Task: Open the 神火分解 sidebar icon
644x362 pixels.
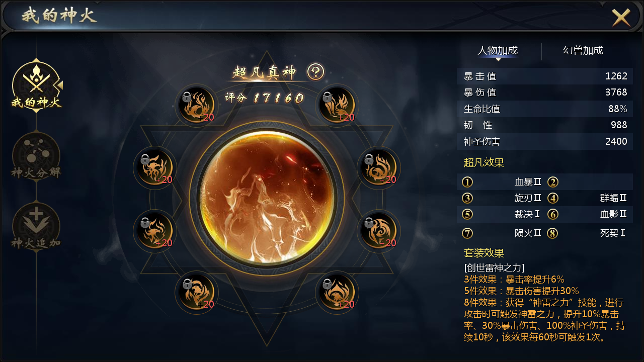Action: [x=36, y=156]
